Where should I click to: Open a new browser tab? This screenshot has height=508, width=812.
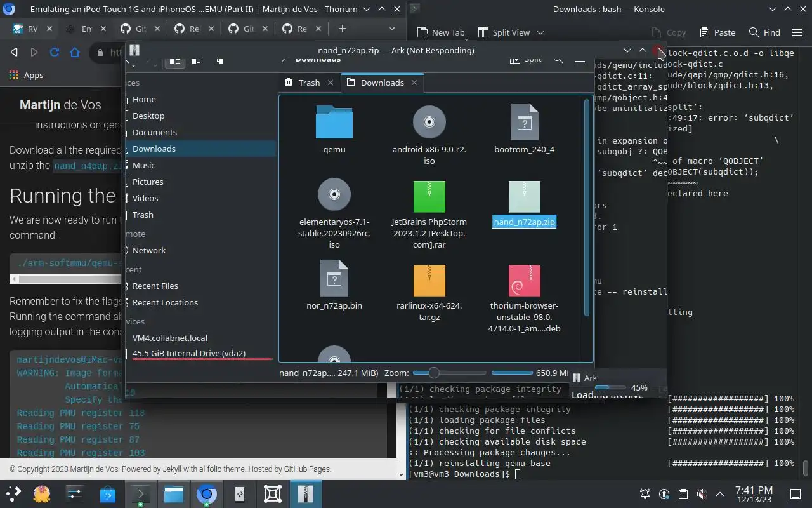(x=342, y=29)
